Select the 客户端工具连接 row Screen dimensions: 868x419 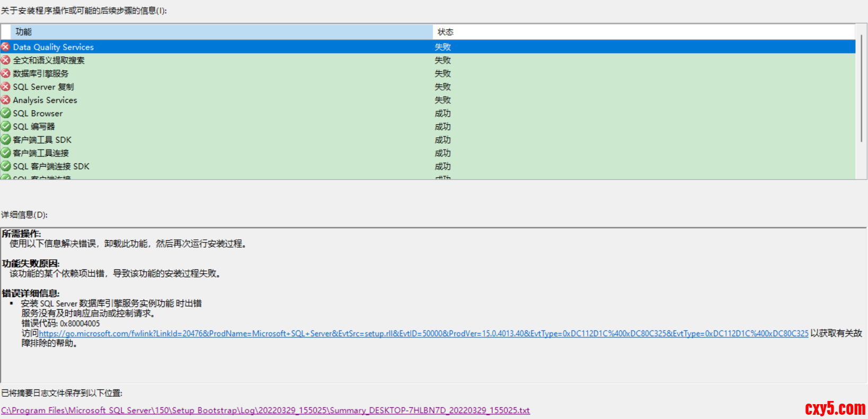[x=41, y=153]
